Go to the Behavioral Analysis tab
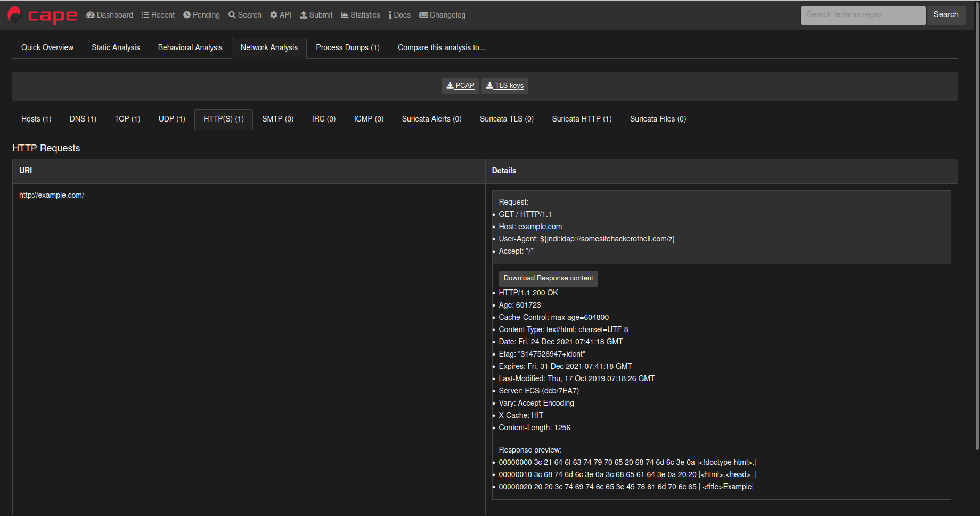The width and height of the screenshot is (980, 516). [x=190, y=47]
